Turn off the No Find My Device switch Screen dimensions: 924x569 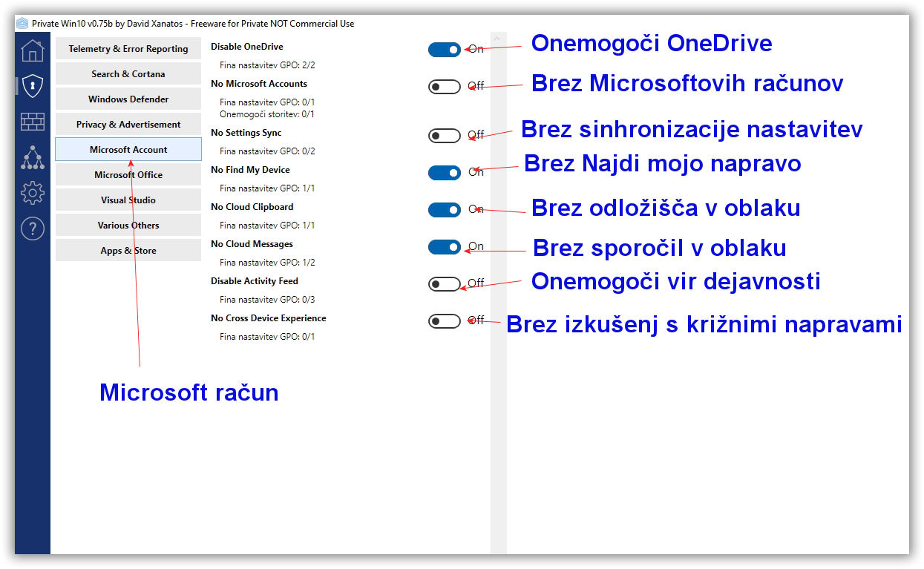pyautogui.click(x=445, y=173)
